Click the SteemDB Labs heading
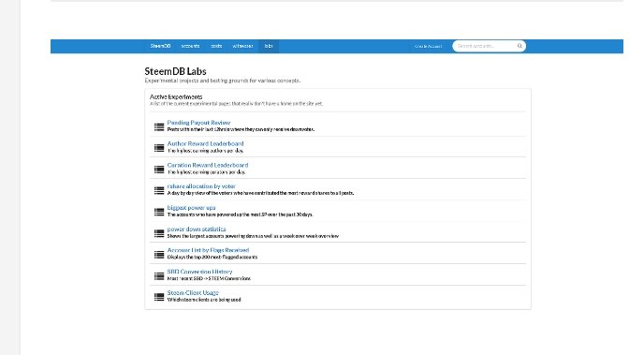The height and width of the screenshot is (355, 644). pyautogui.click(x=175, y=71)
